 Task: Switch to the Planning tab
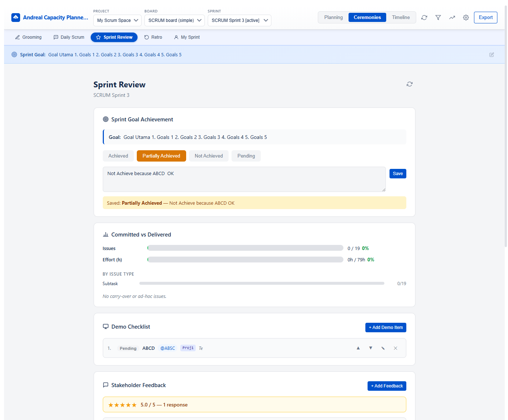333,17
